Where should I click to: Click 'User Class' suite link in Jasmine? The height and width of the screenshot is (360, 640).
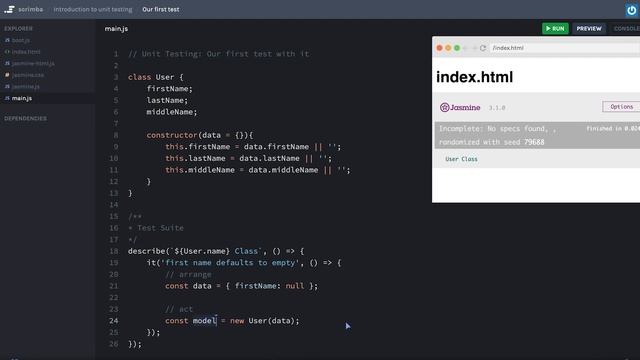click(461, 159)
